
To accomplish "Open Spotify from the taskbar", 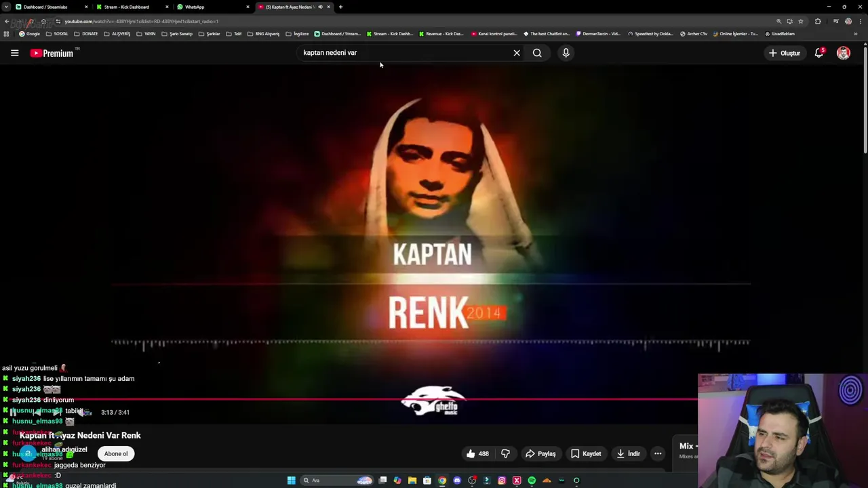I will (x=532, y=481).
